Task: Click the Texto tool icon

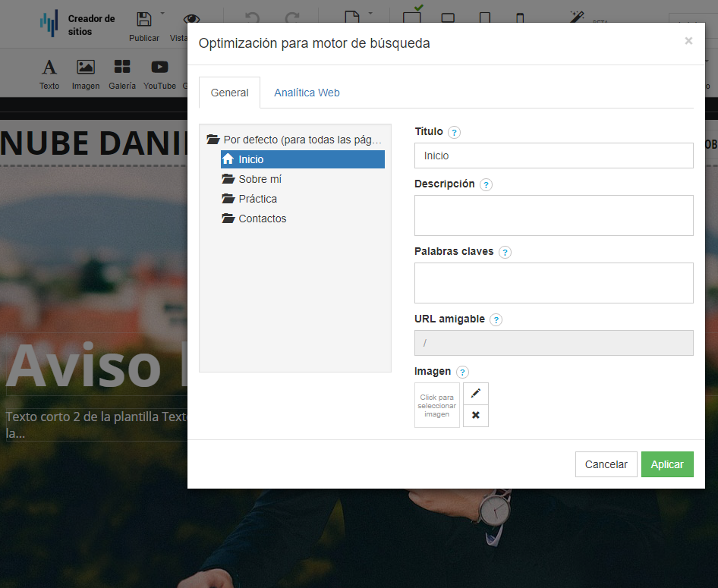Action: [x=49, y=68]
